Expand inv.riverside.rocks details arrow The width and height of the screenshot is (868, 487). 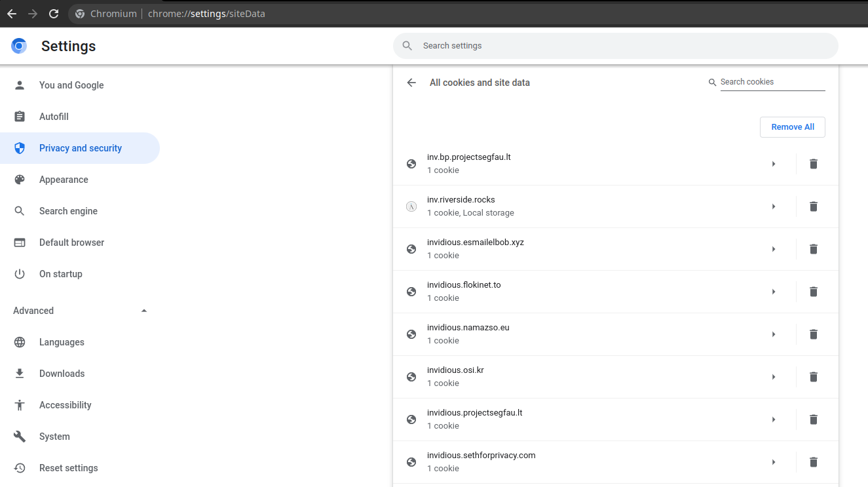pos(774,206)
